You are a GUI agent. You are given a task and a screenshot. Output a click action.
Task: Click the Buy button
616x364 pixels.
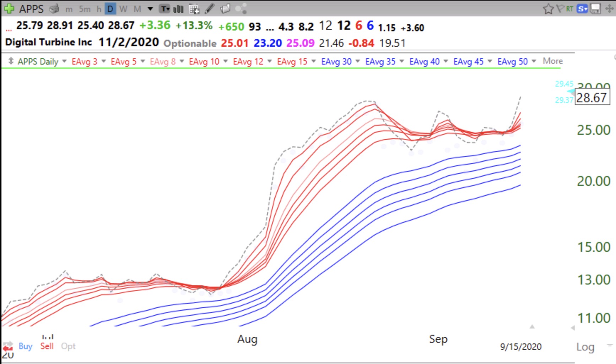pyautogui.click(x=25, y=346)
